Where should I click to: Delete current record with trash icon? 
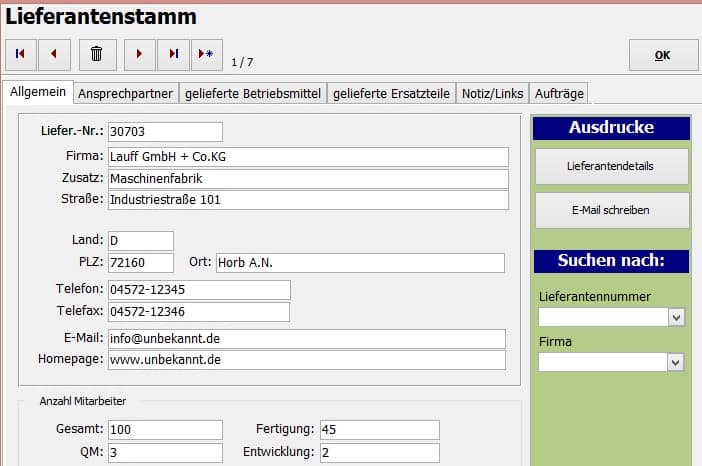point(97,54)
